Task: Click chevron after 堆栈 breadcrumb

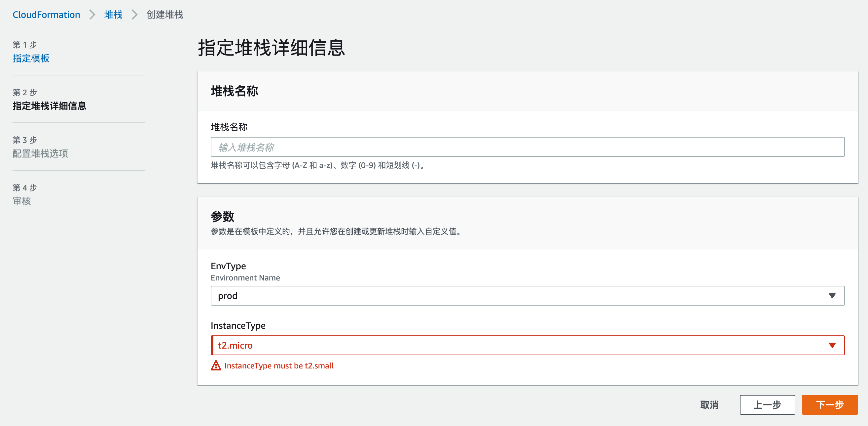Action: point(134,15)
